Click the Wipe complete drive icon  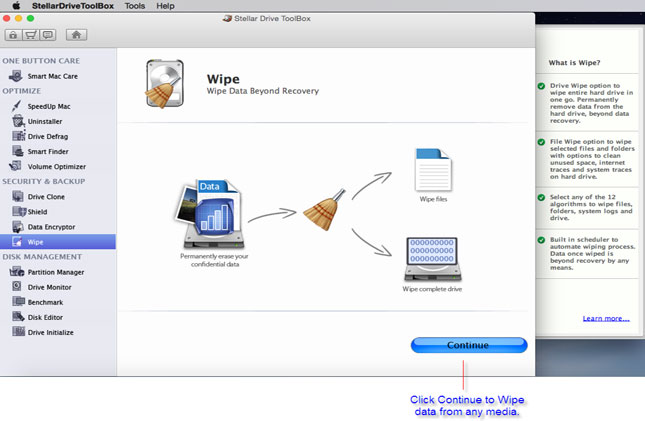click(x=432, y=259)
